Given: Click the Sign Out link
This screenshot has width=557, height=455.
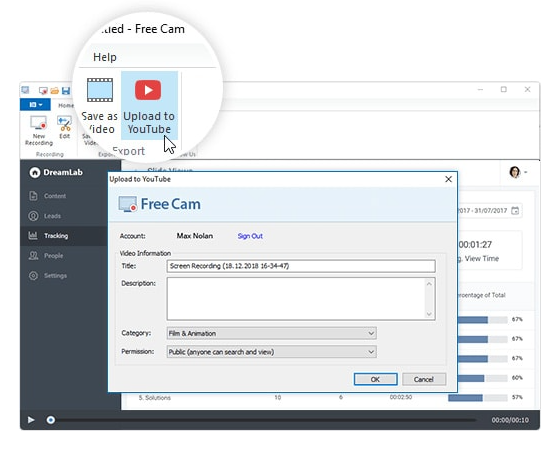Looking at the screenshot, I should point(250,236).
